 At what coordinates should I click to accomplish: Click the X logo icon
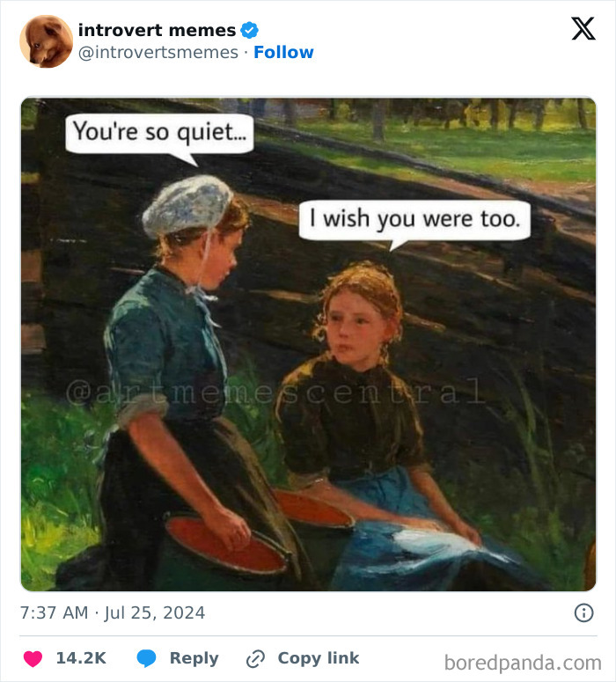(x=583, y=29)
